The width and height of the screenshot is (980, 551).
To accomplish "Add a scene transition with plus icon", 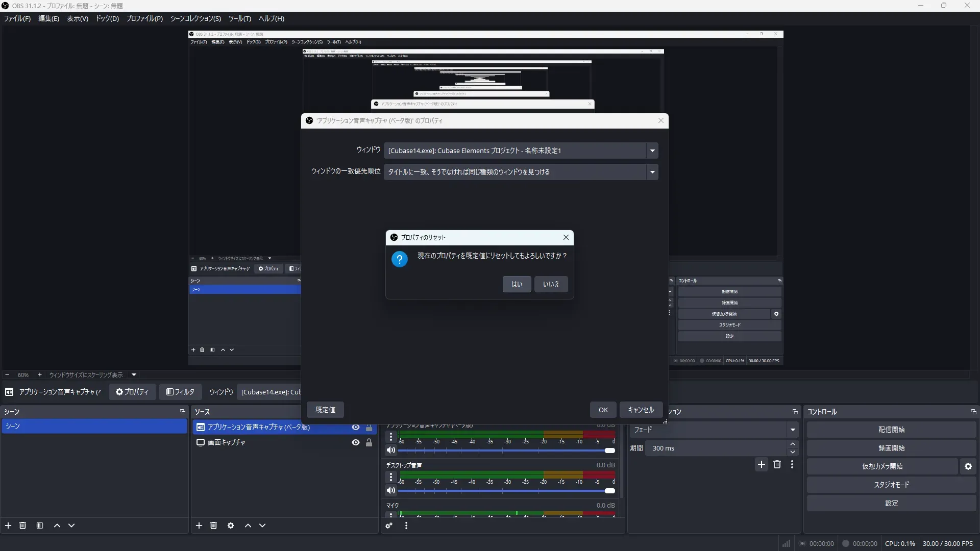I will [x=762, y=464].
